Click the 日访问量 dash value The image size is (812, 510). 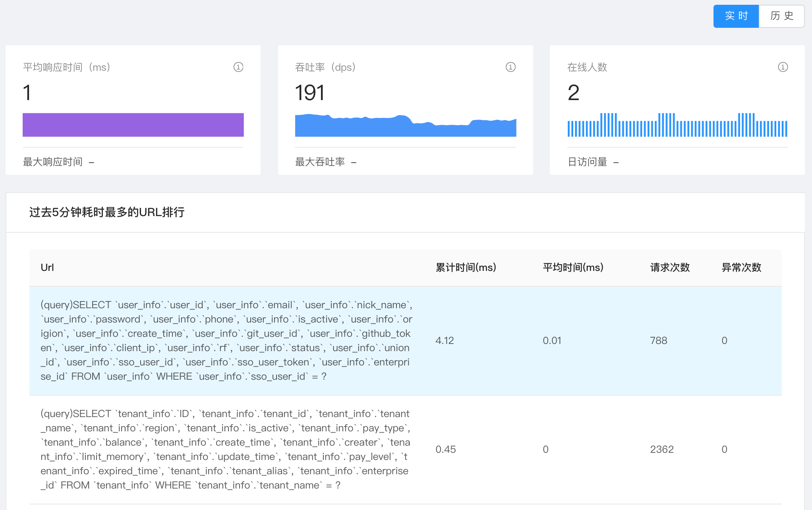(x=615, y=162)
